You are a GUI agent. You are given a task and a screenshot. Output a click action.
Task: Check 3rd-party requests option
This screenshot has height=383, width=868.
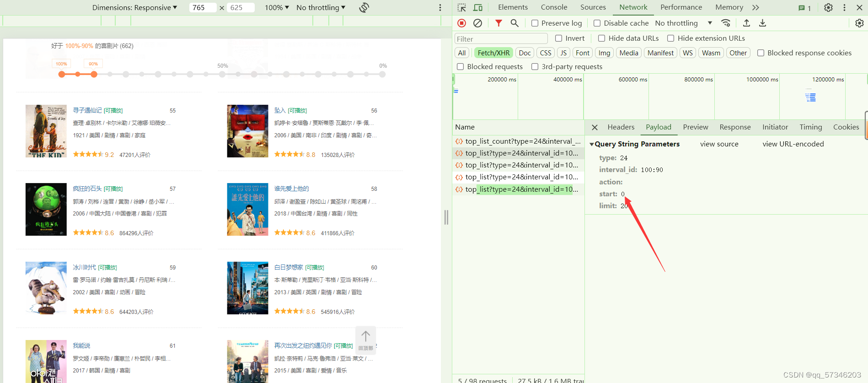pyautogui.click(x=535, y=66)
